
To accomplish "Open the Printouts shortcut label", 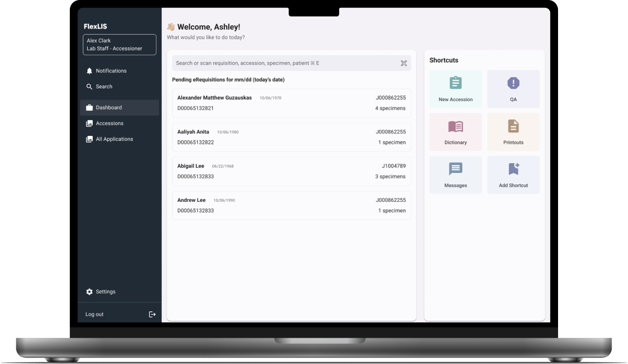I will pos(513,143).
